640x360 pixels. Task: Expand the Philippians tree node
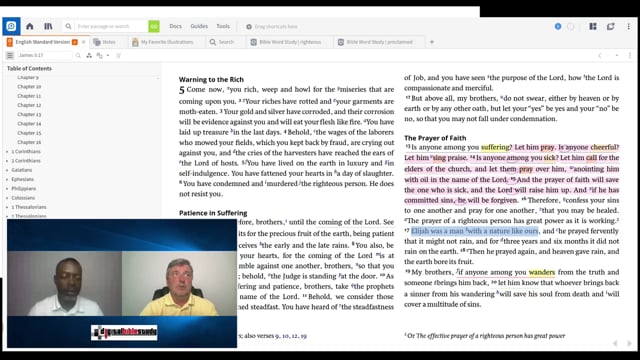pos(7,189)
